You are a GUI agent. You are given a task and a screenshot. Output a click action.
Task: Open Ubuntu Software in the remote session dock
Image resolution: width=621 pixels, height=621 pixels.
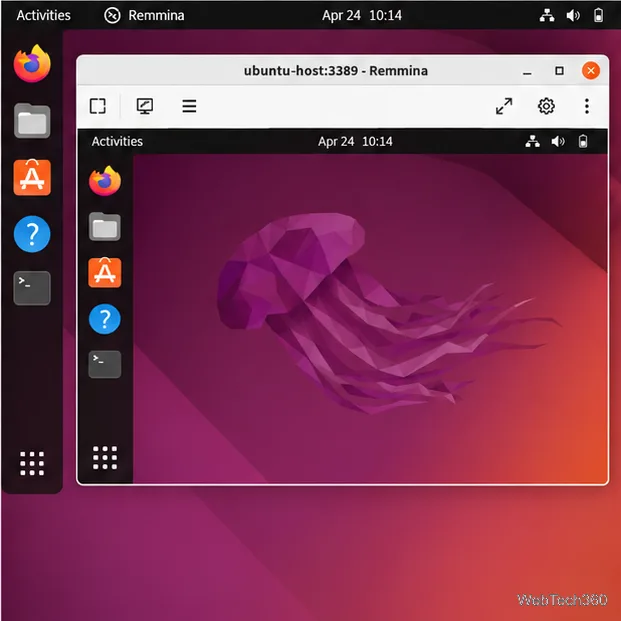coord(105,272)
